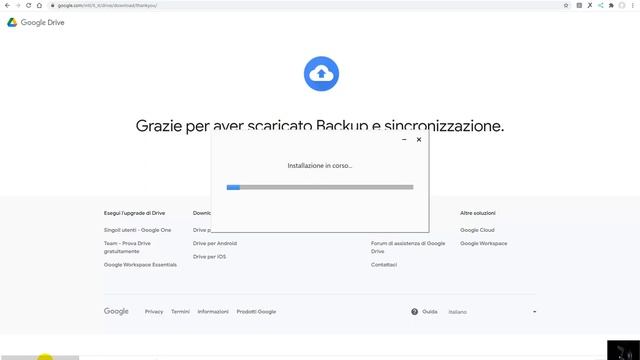
Task: Click the Google Drive logo
Action: click(x=36, y=22)
